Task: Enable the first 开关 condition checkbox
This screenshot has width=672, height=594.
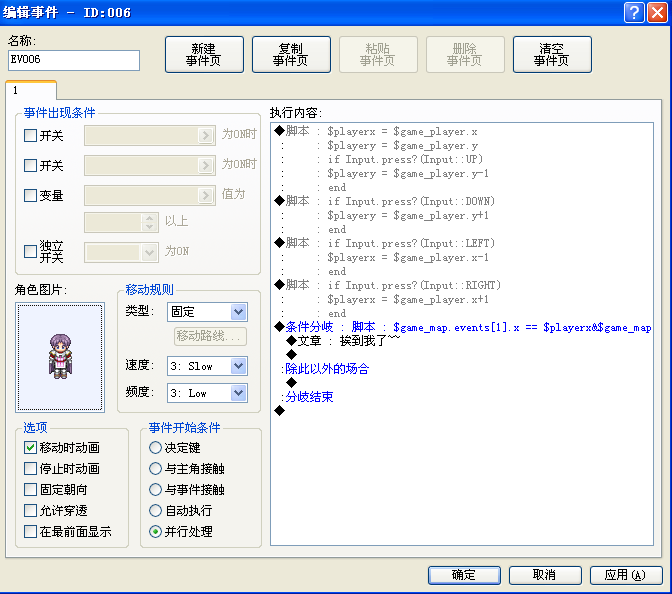Action: (30, 135)
